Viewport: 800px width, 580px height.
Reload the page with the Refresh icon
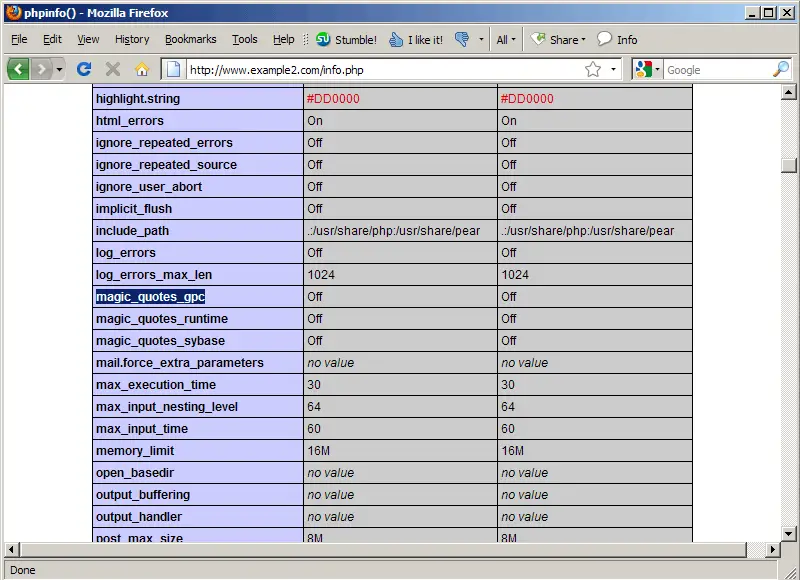(x=84, y=69)
